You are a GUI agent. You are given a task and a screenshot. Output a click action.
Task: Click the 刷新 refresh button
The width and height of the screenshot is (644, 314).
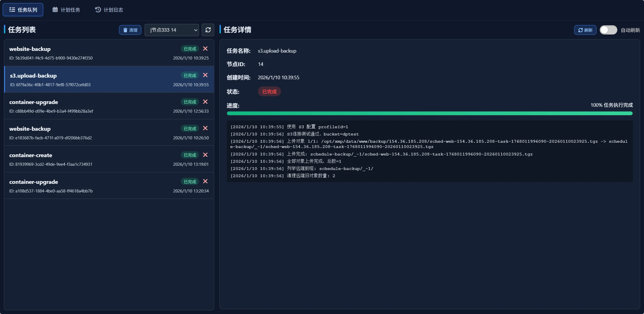(585, 30)
